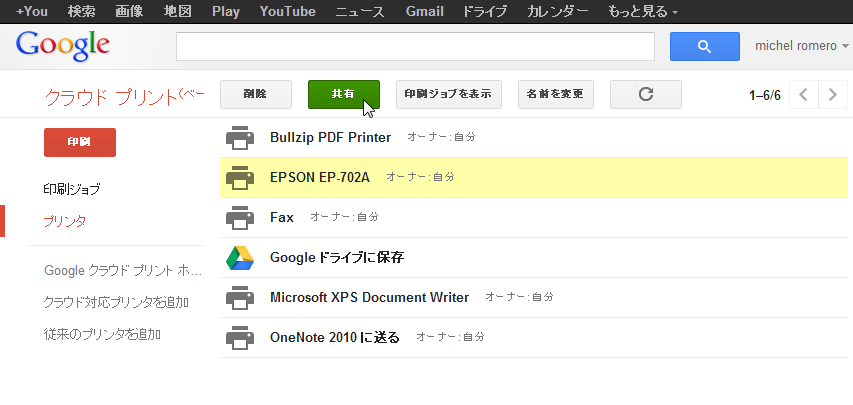The height and width of the screenshot is (405, 853).
Task: Go to the previous page arrow
Action: coord(803,95)
